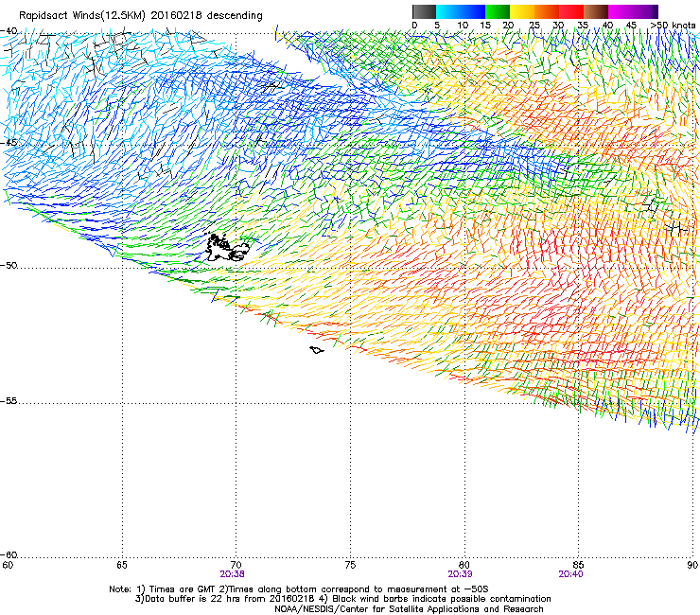Click the gray 0-5 knots color segment
The height and width of the screenshot is (615, 700).
point(424,11)
